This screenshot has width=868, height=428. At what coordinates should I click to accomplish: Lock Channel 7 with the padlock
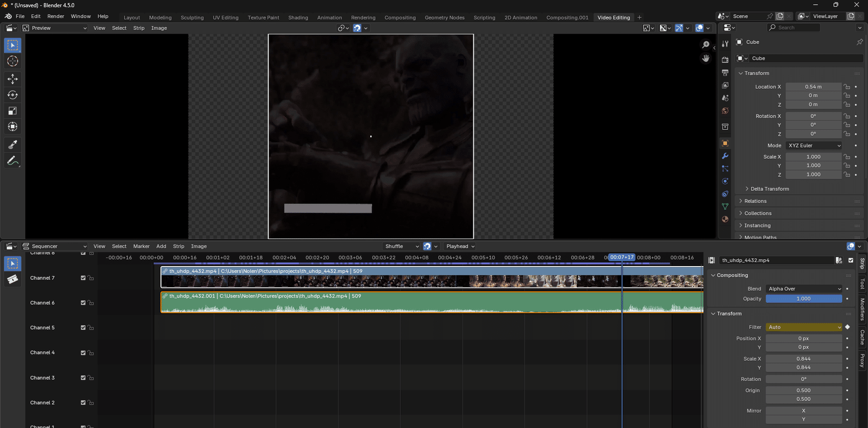(91, 278)
